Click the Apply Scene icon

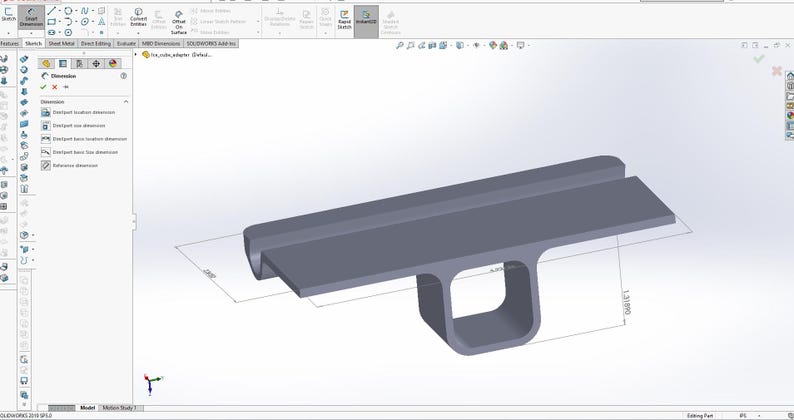504,46
